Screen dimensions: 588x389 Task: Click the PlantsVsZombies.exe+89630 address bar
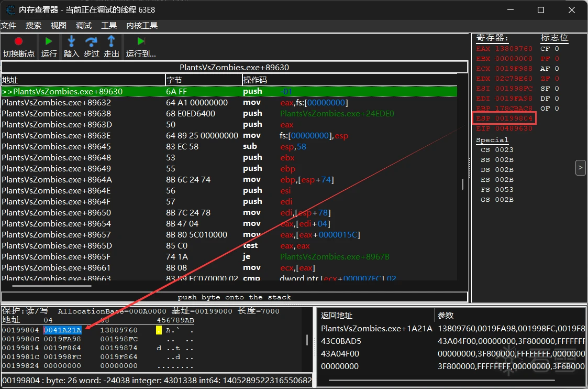(235, 67)
